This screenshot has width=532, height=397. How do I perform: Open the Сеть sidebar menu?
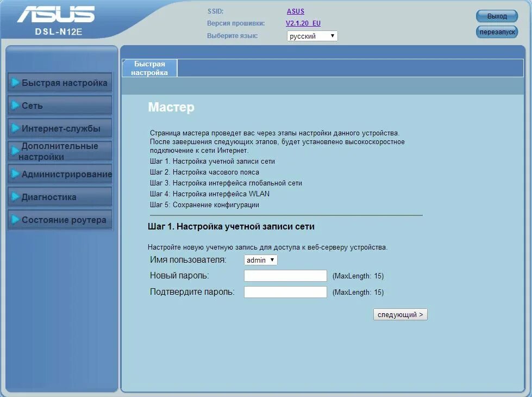[60, 106]
